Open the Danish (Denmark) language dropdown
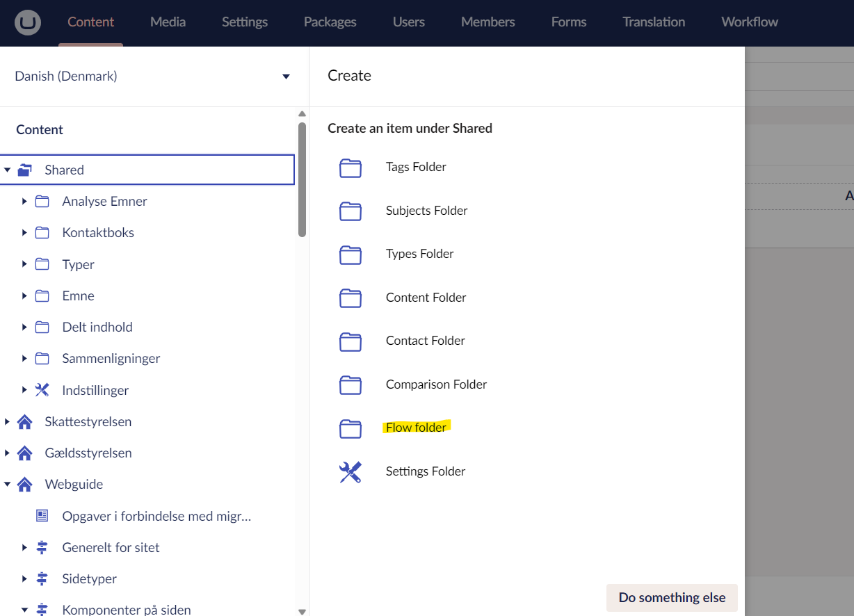Screen dimensions: 854x616 (152, 76)
